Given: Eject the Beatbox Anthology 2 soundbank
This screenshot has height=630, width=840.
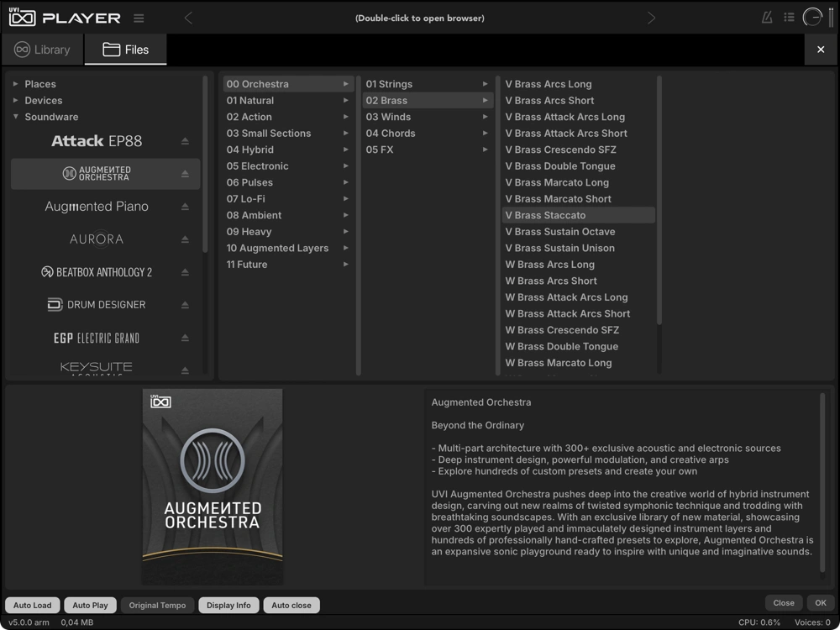Looking at the screenshot, I should point(185,272).
